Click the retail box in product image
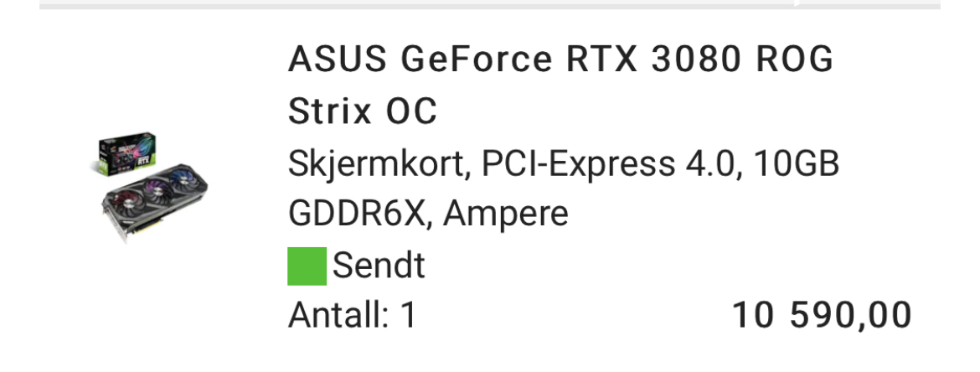Screen dimensions: 980x372 pos(126,155)
